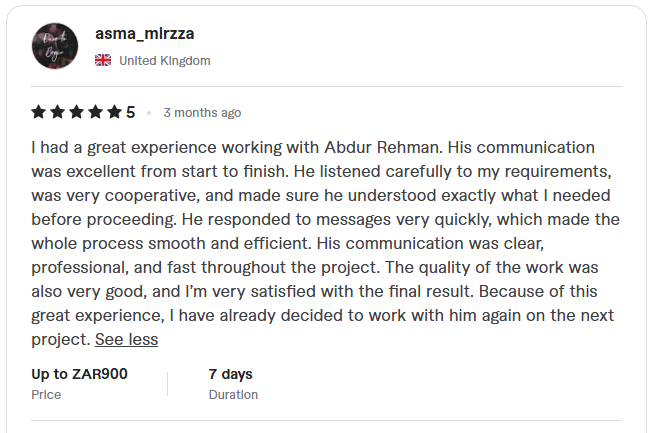
Task: Open the asma_mirzza username profile
Action: tap(144, 33)
